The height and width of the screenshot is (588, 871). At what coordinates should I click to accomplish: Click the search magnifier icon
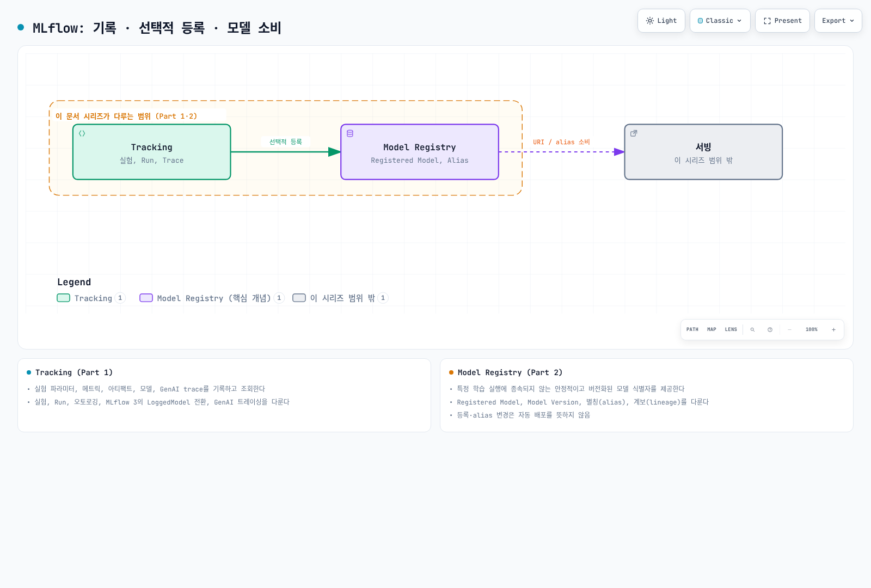(x=752, y=329)
